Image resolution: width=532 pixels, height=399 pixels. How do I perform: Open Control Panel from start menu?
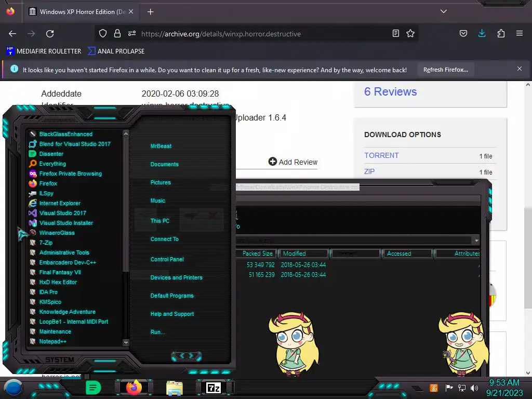click(167, 259)
